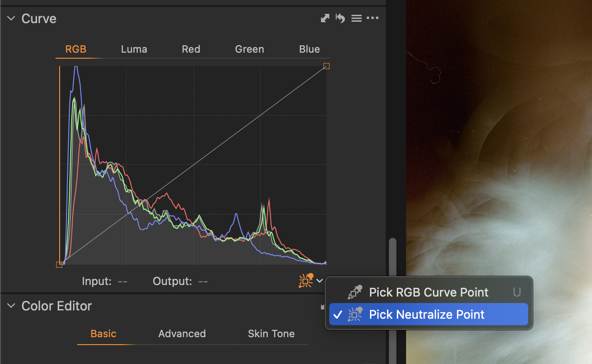This screenshot has width=592, height=364.
Task: Switch to the Red curve tab
Action: [x=191, y=49]
